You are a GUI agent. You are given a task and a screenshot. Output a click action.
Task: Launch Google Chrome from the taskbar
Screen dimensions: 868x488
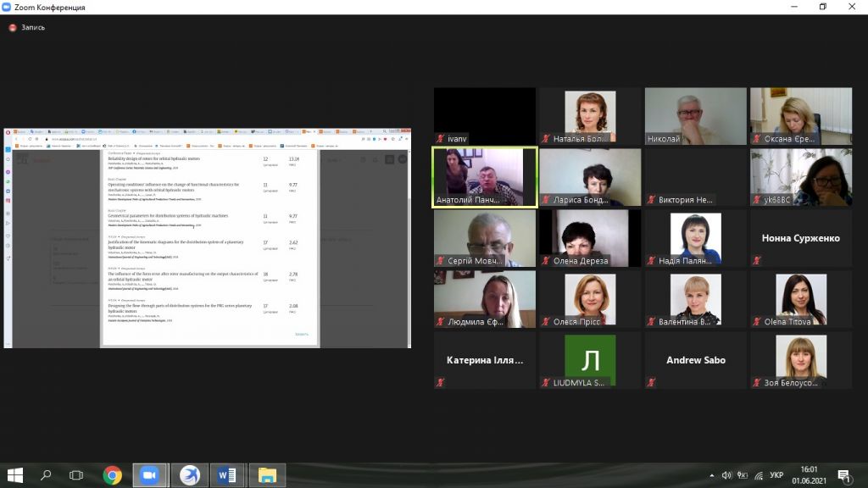point(113,475)
